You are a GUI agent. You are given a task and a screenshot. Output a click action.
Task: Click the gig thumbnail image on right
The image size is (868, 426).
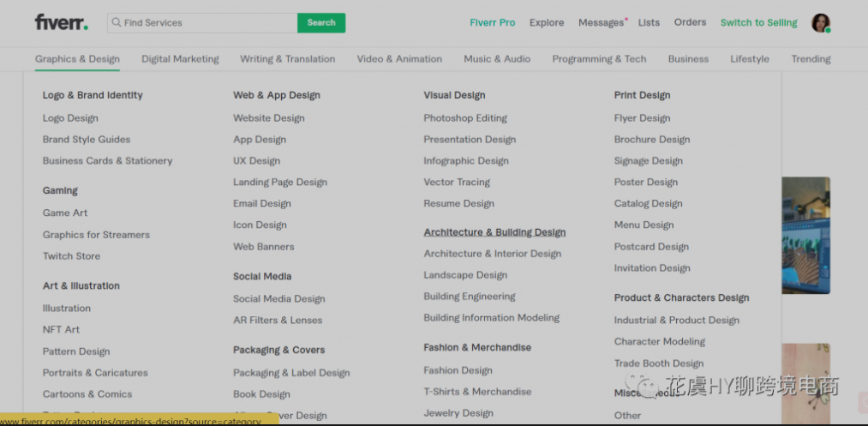pyautogui.click(x=805, y=235)
